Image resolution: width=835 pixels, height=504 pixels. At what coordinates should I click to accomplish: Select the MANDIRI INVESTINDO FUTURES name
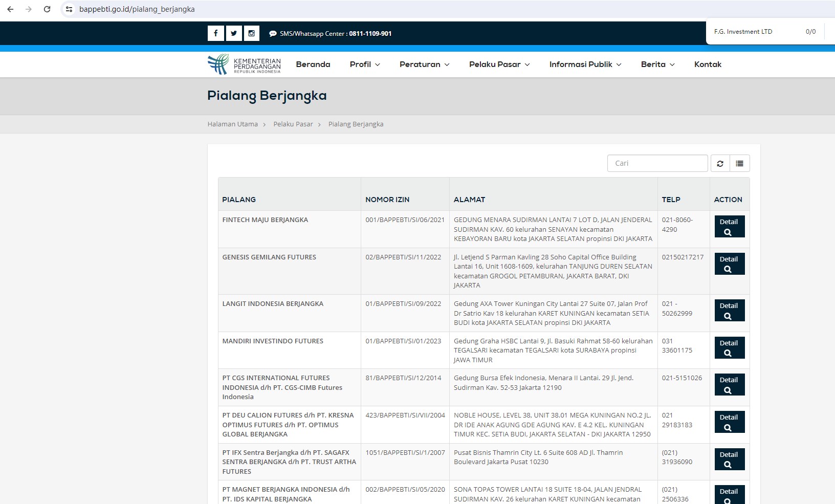[x=273, y=341]
